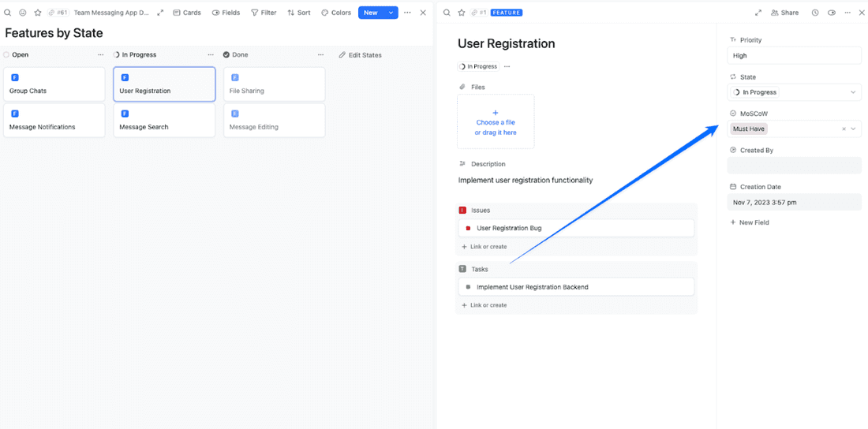Screen dimensions: 868x429
Task: Click the MoSCoW field icon
Action: tap(733, 114)
